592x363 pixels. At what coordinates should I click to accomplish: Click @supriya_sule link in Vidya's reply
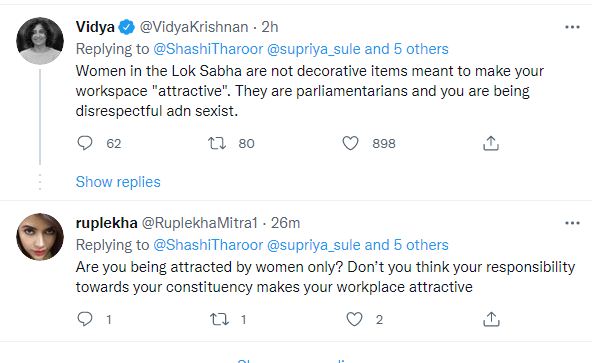pos(314,49)
